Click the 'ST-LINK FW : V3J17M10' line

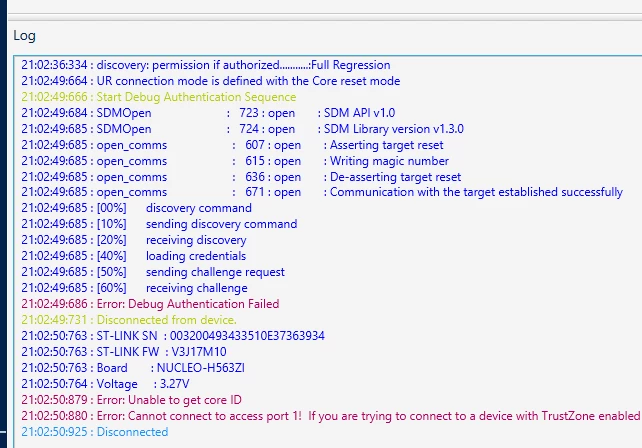[x=124, y=351]
